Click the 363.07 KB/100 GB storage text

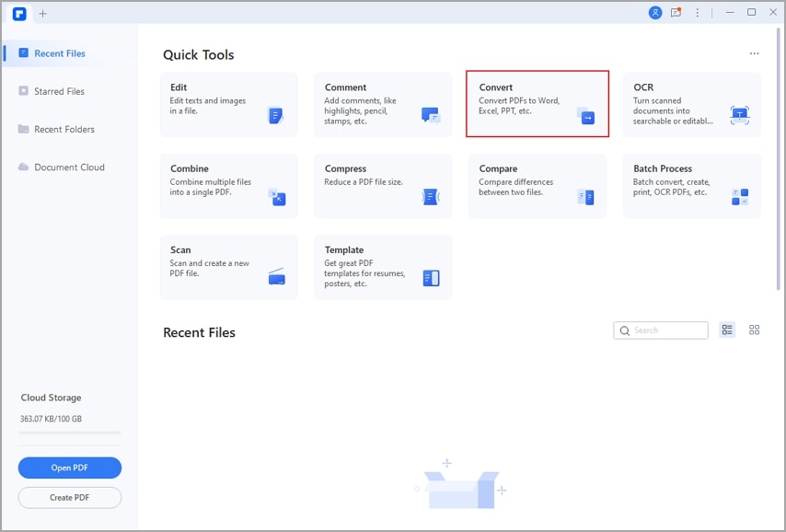pyautogui.click(x=51, y=419)
